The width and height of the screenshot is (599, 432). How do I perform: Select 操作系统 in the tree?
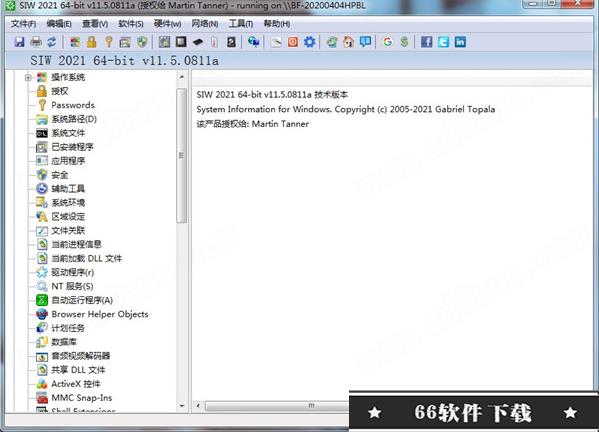click(x=68, y=77)
